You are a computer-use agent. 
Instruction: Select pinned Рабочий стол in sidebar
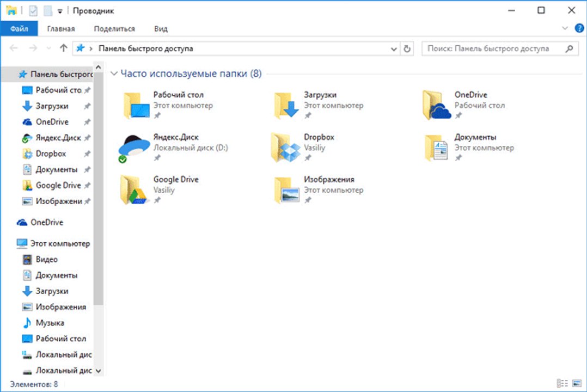[55, 90]
